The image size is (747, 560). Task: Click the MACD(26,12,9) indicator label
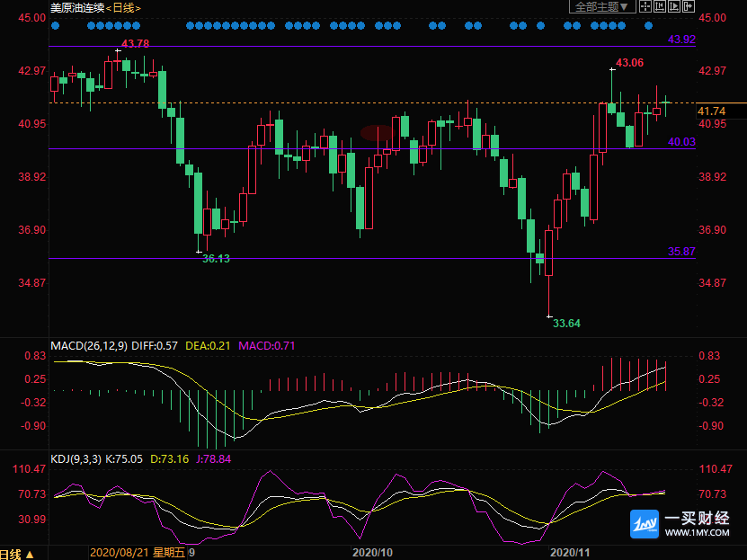89,346
